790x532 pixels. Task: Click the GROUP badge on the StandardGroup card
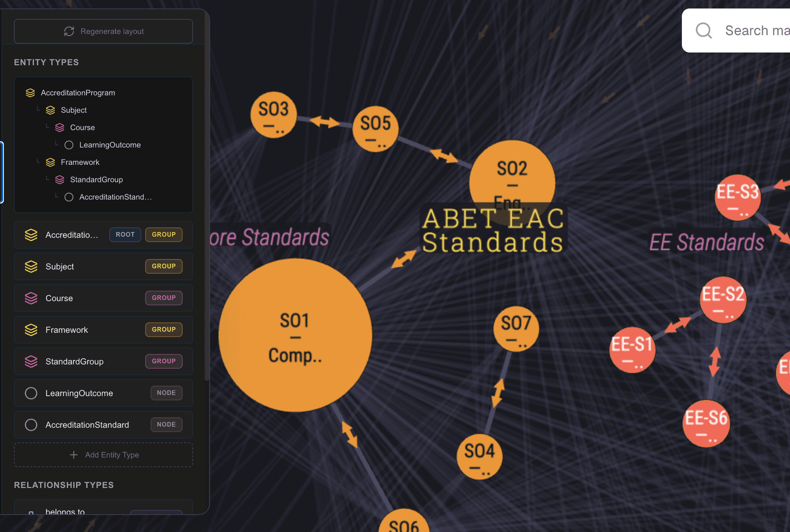coord(164,361)
